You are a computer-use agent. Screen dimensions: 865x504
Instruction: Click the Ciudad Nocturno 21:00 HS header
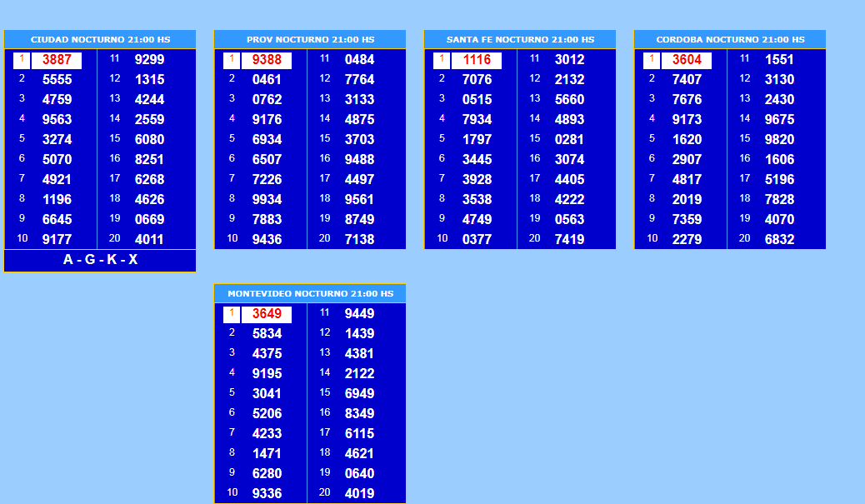pos(100,40)
